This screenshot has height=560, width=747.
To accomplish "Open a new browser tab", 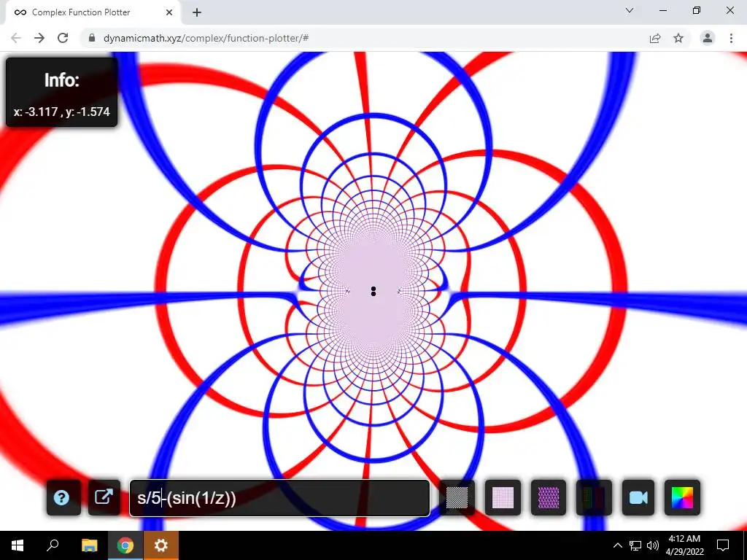I will 197,12.
